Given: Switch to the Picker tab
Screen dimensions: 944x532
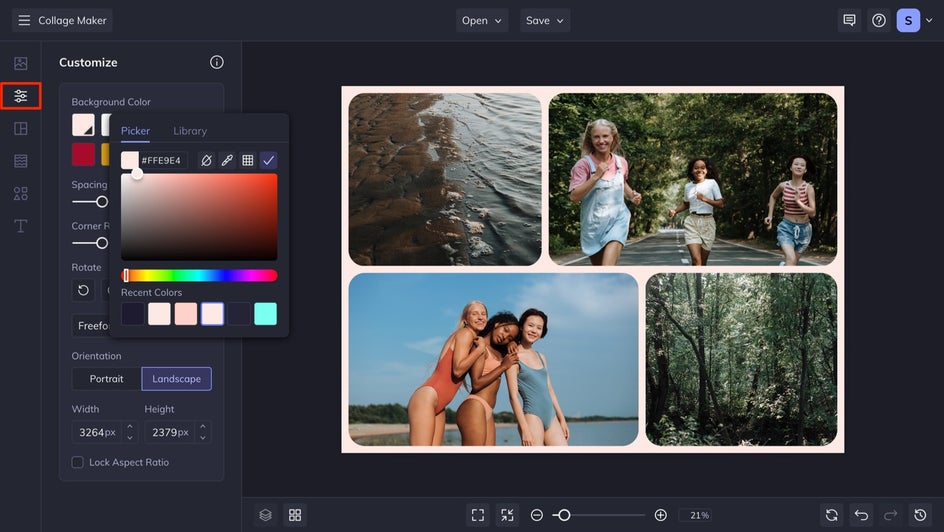Looking at the screenshot, I should [135, 131].
